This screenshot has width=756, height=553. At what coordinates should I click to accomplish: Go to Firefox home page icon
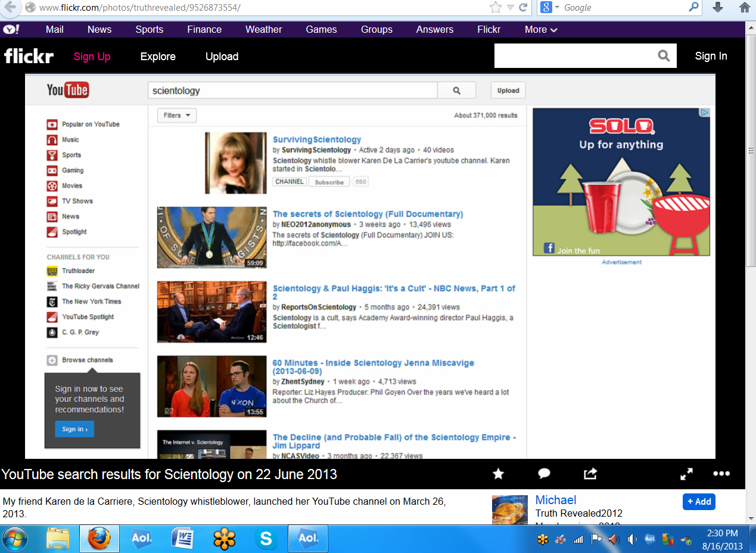click(x=744, y=7)
